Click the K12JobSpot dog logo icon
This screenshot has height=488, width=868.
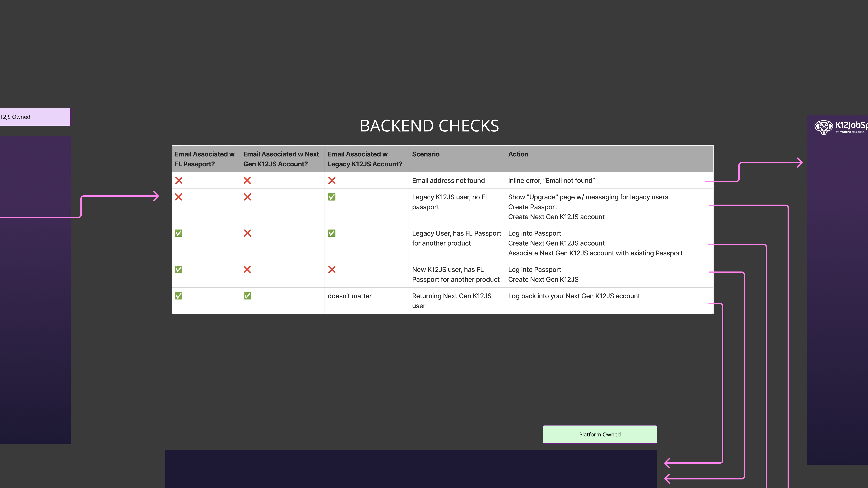click(x=824, y=127)
